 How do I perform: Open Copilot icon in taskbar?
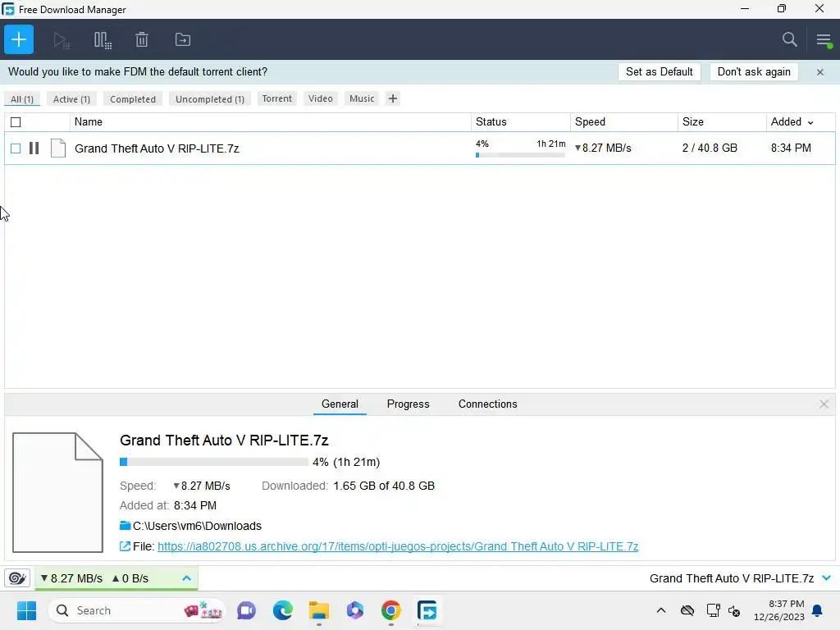coord(354,610)
